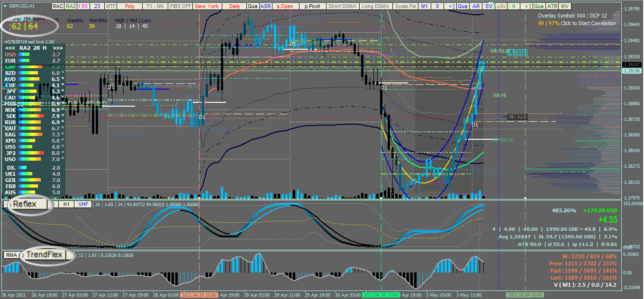
Task: Toggle the Long DSMA button
Action: [x=375, y=6]
